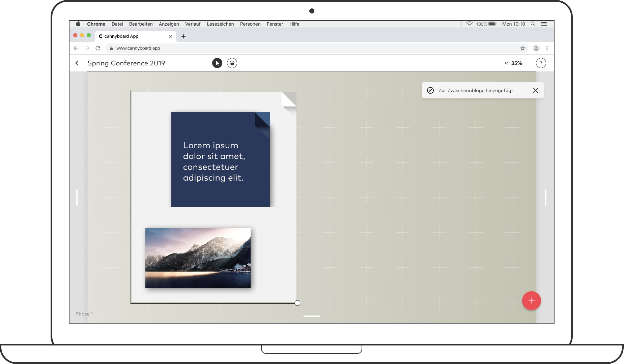Viewport: 624px width, 364px height.
Task: Click the Mon 10:10 clock
Action: [514, 24]
